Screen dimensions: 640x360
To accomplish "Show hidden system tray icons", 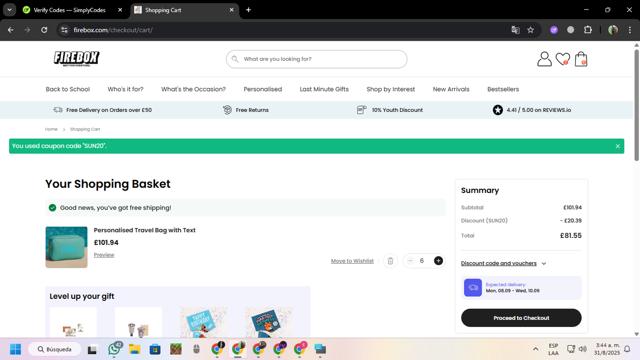I will pyautogui.click(x=535, y=349).
